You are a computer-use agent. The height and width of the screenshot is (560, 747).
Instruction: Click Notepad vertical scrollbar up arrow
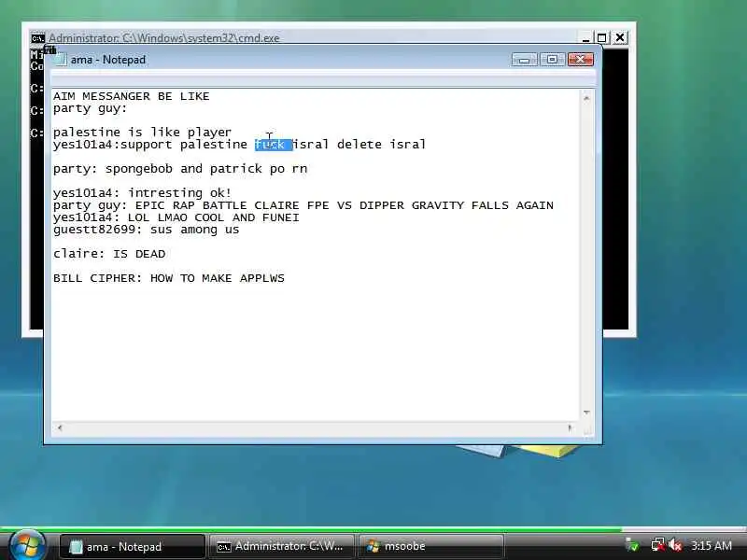tap(586, 98)
